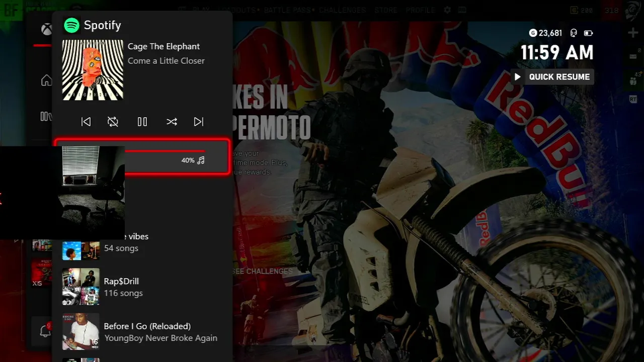Skip to the previous track
Screen dimensions: 644x362
coord(86,122)
